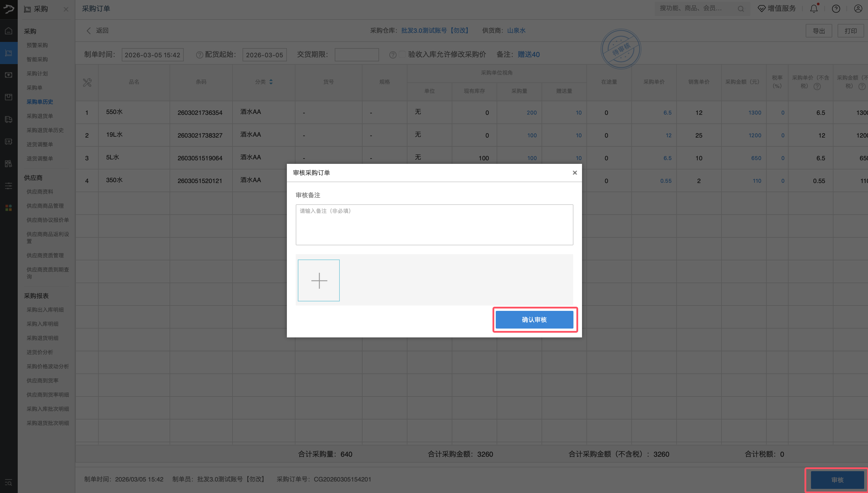The image size is (868, 493).
Task: Click the home icon in left sidebar
Action: click(x=9, y=31)
